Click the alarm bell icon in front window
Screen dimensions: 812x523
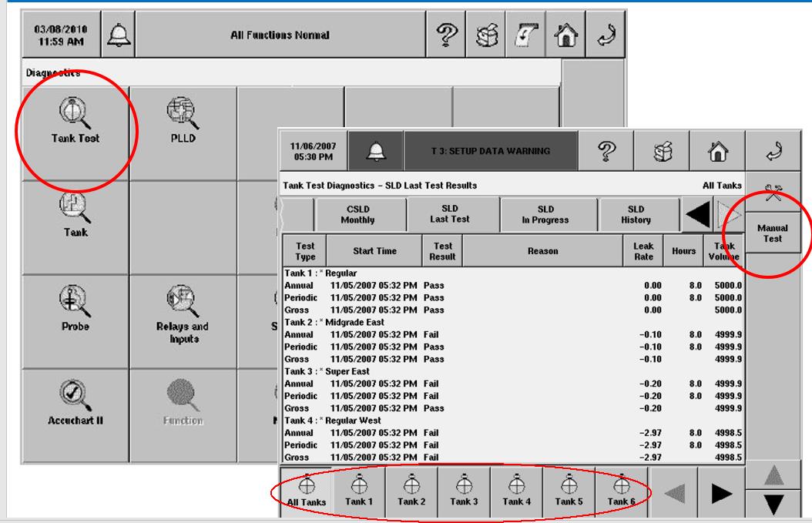pos(377,152)
